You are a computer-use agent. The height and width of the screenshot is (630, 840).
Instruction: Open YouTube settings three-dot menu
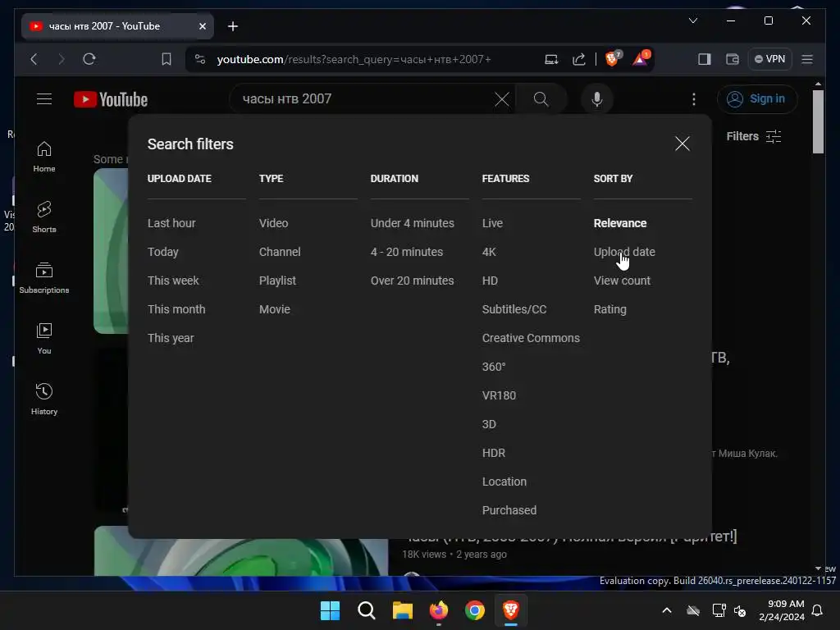click(x=694, y=99)
